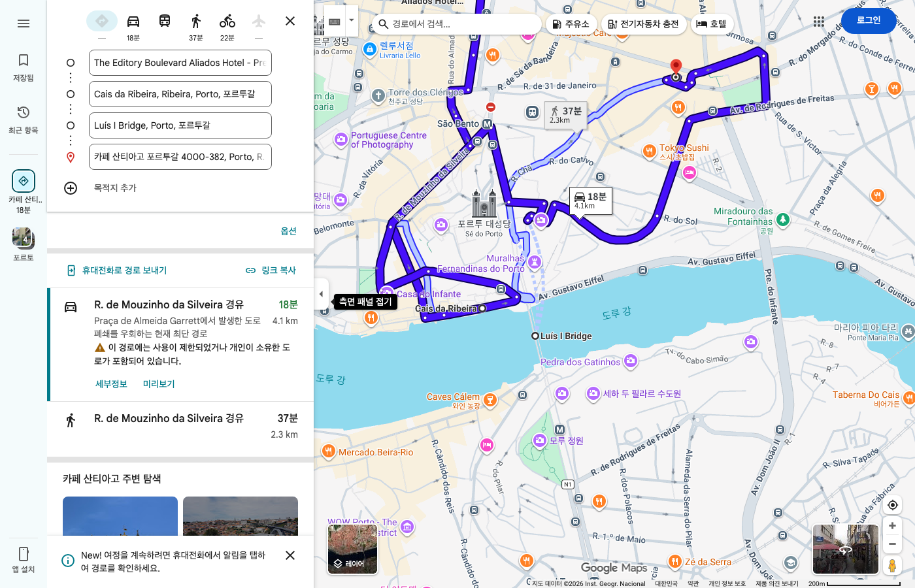Switch to cycling mode (22분)
This screenshot has width=915, height=588.
227,26
